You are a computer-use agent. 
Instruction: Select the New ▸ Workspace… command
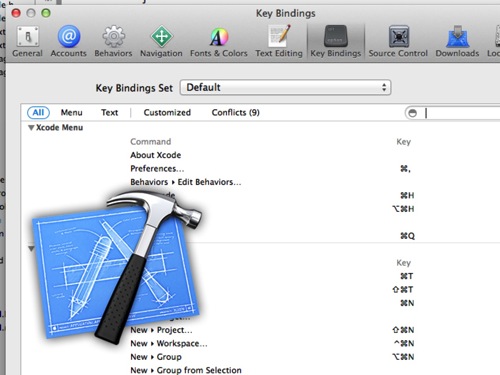coord(169,344)
